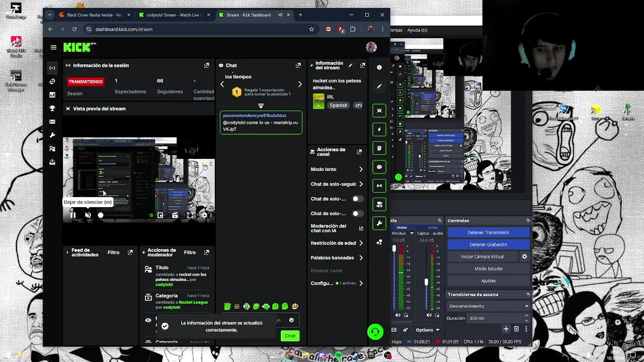Open Kick sidebar wrench settings icon
This screenshot has width=644, height=362.
tap(52, 135)
